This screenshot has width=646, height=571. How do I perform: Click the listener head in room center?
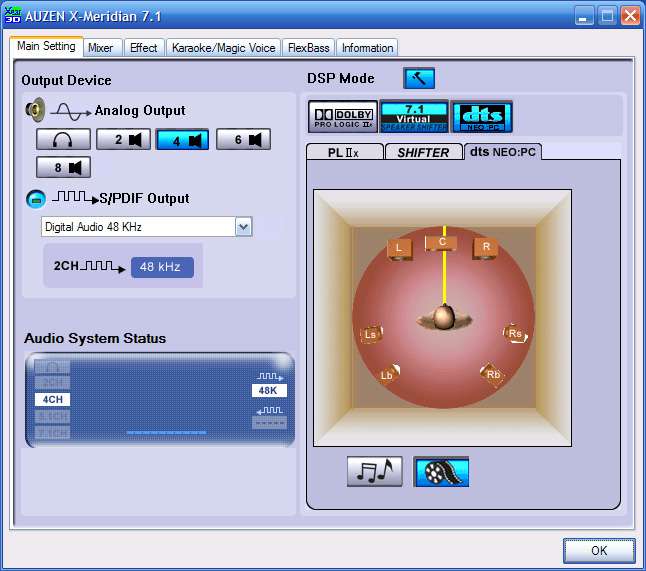point(444,318)
